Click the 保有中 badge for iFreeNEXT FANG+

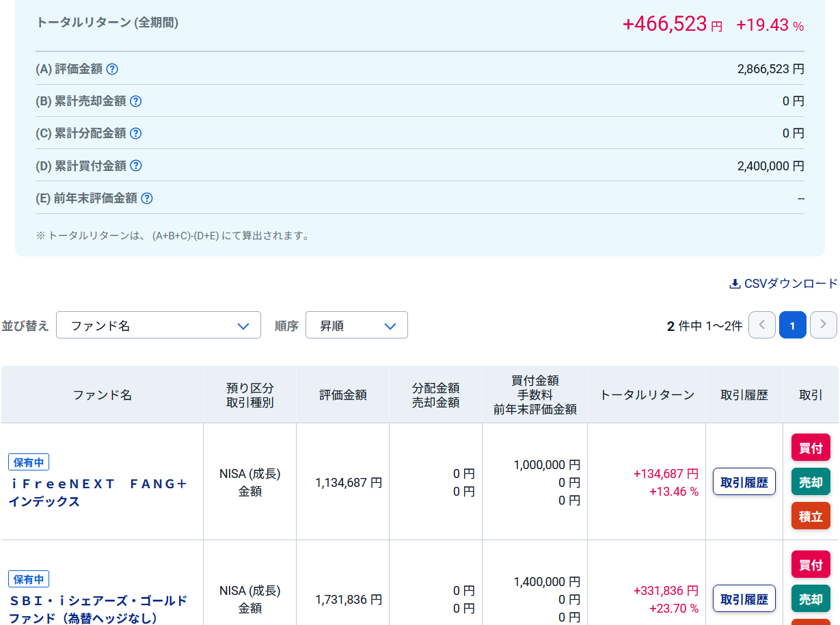[29, 462]
